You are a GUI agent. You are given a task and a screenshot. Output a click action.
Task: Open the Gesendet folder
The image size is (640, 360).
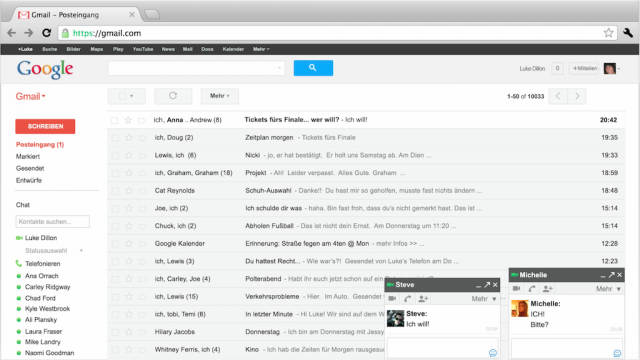[x=30, y=168]
